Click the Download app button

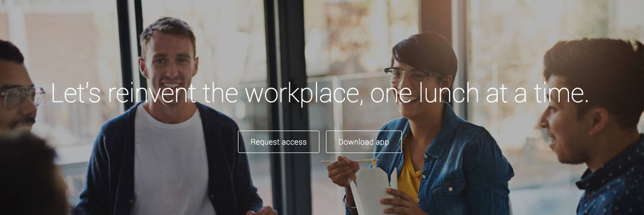click(x=364, y=142)
